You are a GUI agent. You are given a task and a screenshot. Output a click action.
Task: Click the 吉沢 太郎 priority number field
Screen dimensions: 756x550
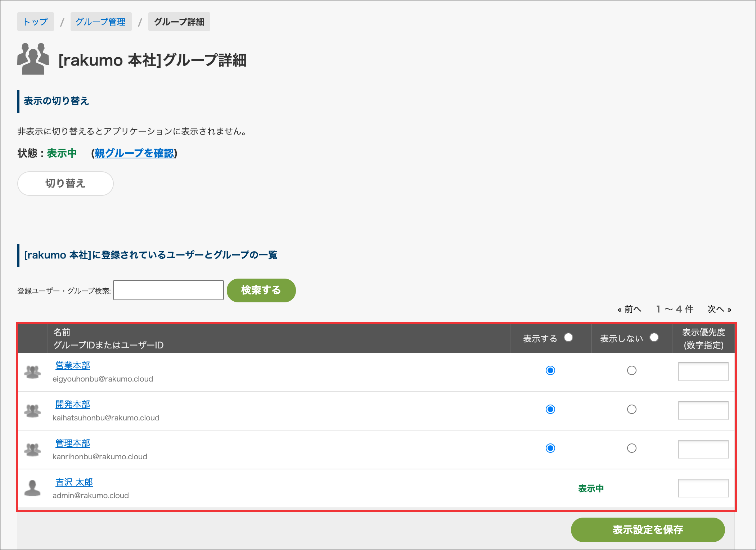(x=703, y=488)
